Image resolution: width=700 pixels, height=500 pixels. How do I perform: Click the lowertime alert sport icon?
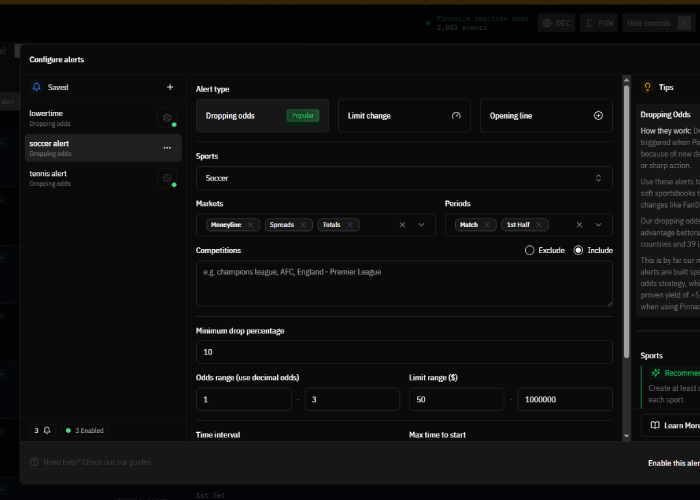[167, 118]
